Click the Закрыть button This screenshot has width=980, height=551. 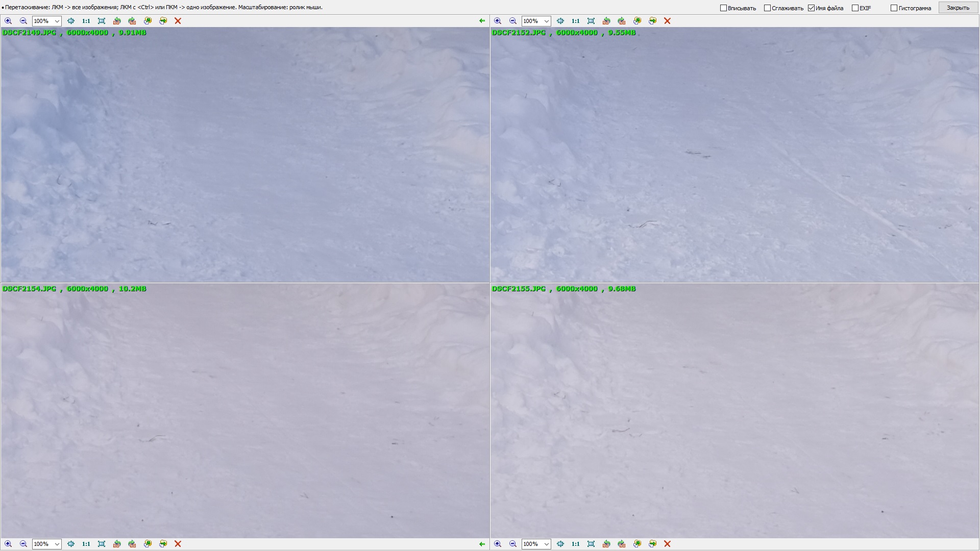click(958, 8)
